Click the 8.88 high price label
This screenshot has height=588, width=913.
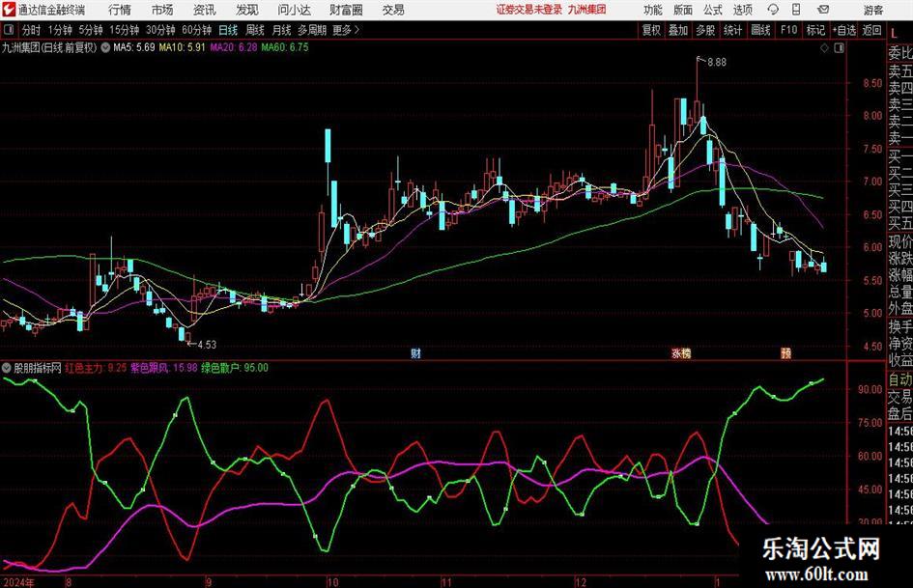(x=717, y=63)
